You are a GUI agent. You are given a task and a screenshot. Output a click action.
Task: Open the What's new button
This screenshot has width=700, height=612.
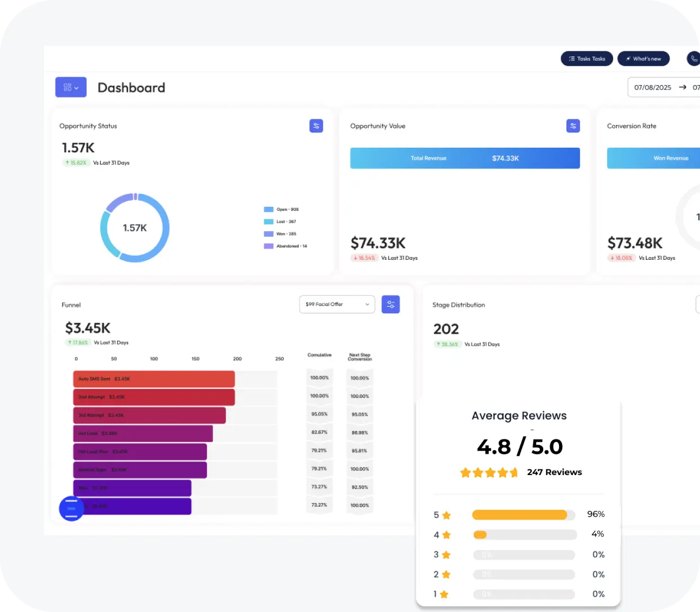pos(643,59)
